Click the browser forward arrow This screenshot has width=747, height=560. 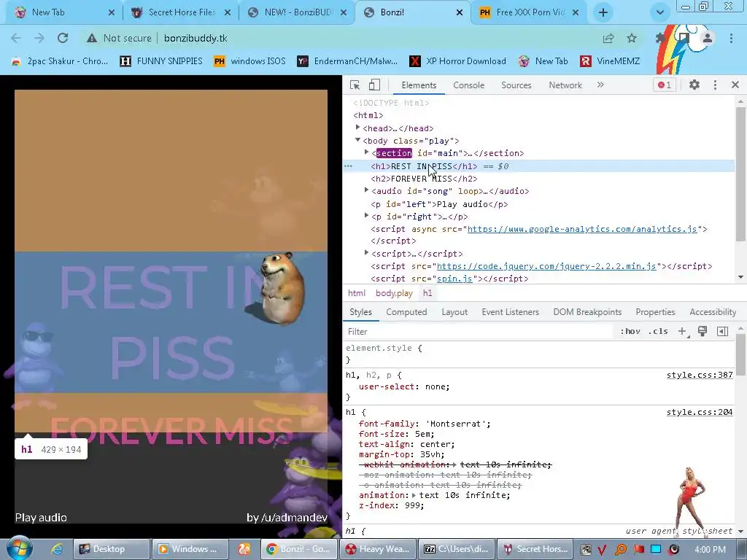point(39,38)
